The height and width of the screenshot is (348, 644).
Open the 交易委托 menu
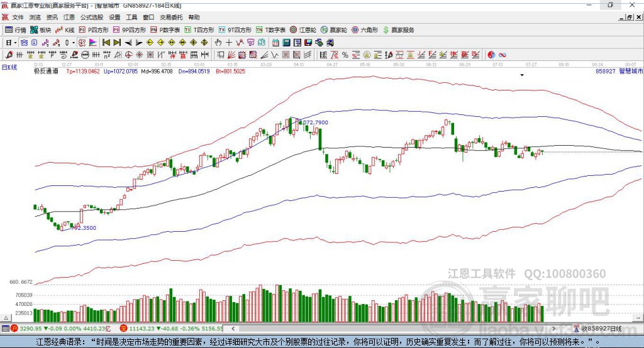tap(171, 17)
